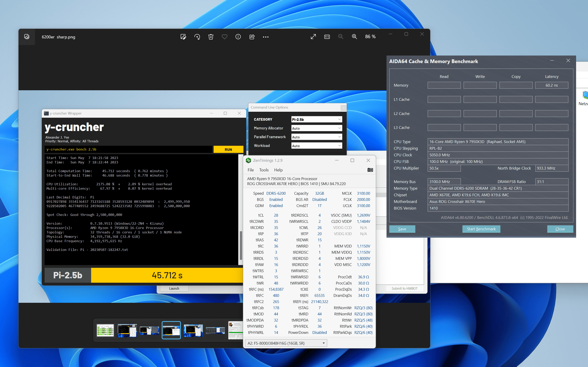Click the L3 Cache Copy result field
The image size is (588, 367).
point(516,128)
